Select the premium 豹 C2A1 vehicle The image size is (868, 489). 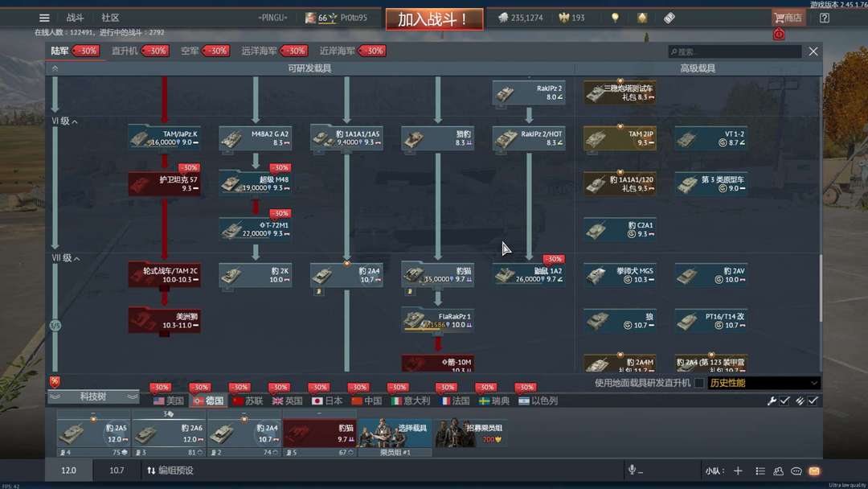[x=620, y=229]
